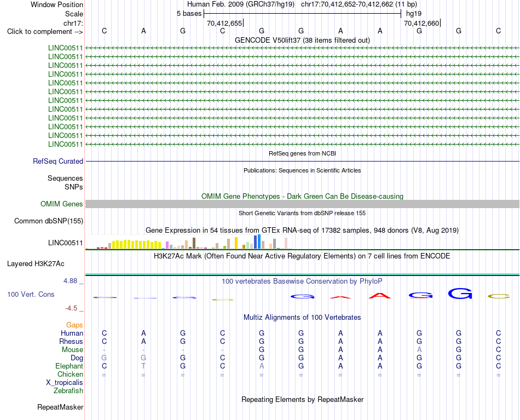Screen dimensions: 520x420
Task: Click the T base in the Elephant row
Action: click(143, 366)
